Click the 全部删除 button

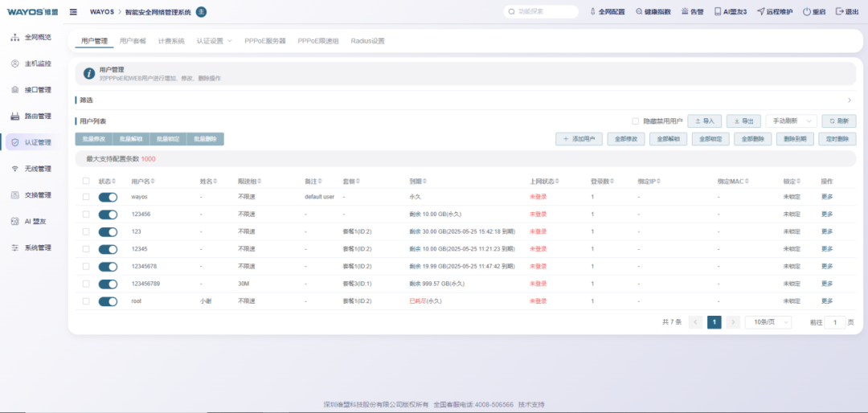(753, 139)
